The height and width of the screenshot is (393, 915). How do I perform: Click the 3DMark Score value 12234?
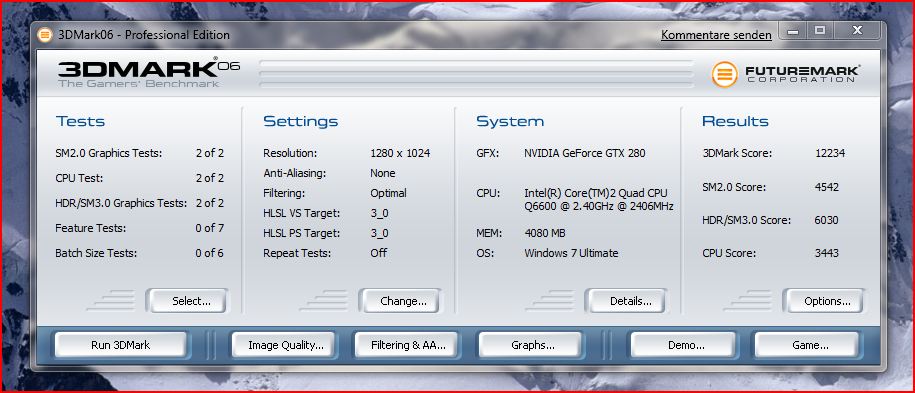(x=830, y=154)
